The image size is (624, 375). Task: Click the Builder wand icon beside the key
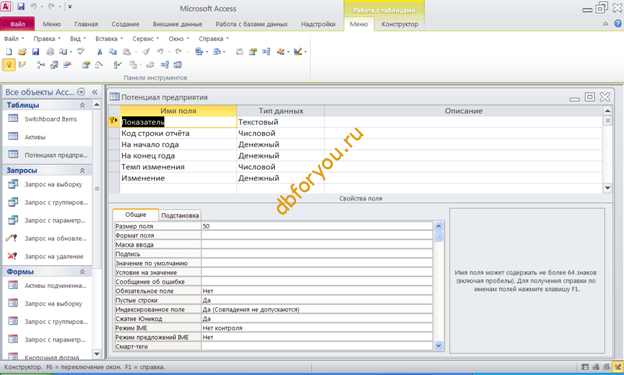[x=22, y=65]
